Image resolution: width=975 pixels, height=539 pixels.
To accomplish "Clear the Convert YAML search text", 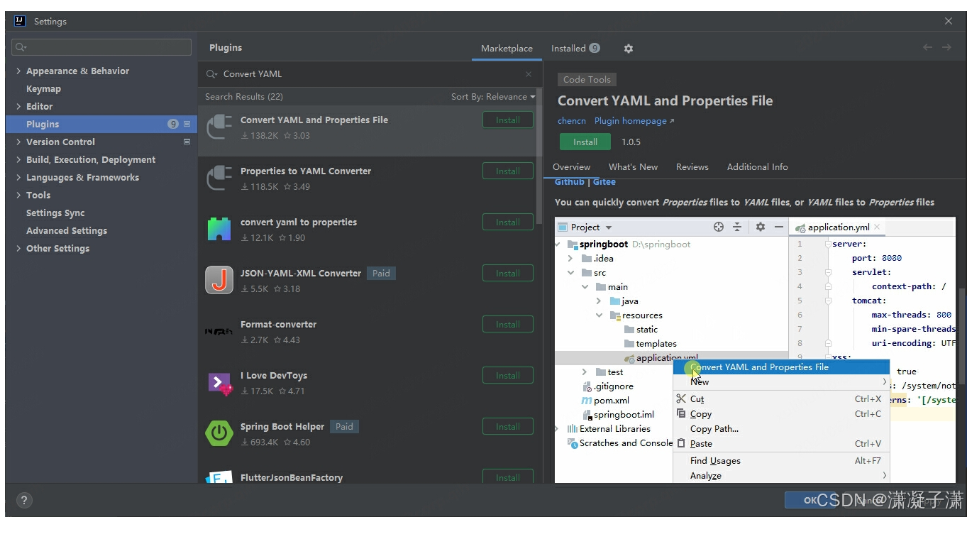I will pos(529,74).
